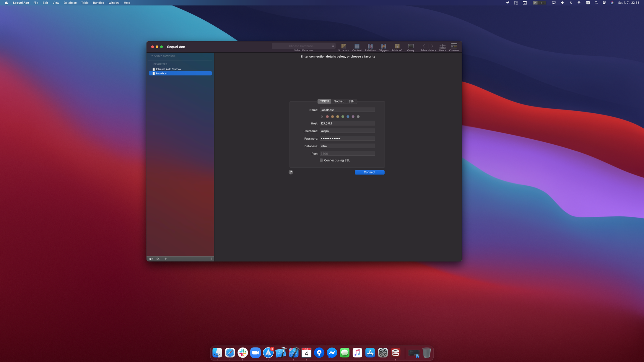Open Calendar from the Dock
The width and height of the screenshot is (644, 362).
[306, 353]
